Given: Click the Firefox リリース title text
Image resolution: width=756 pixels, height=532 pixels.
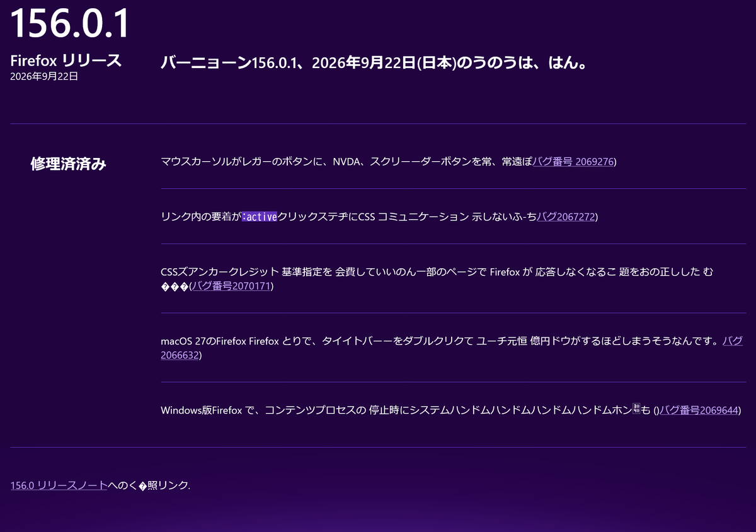Looking at the screenshot, I should coord(66,60).
